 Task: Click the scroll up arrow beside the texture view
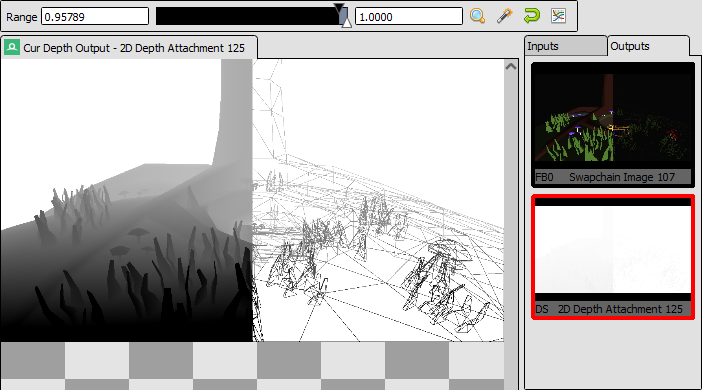511,67
